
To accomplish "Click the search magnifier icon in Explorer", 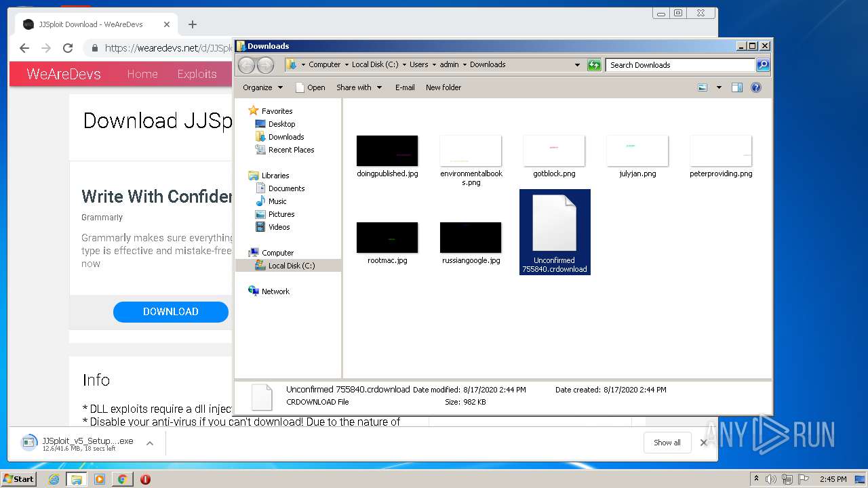I will [763, 65].
